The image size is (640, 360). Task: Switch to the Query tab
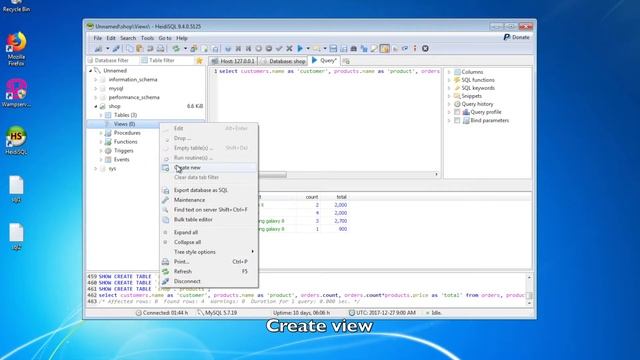point(324,60)
